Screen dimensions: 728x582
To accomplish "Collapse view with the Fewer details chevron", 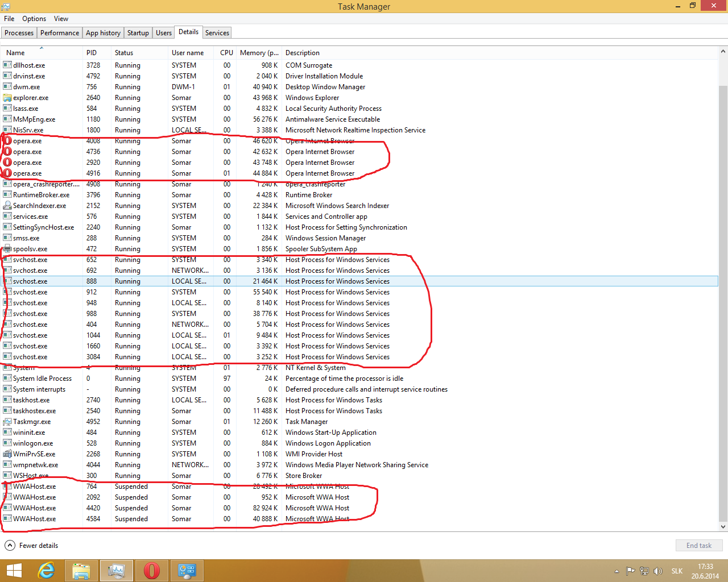I will pos(10,546).
